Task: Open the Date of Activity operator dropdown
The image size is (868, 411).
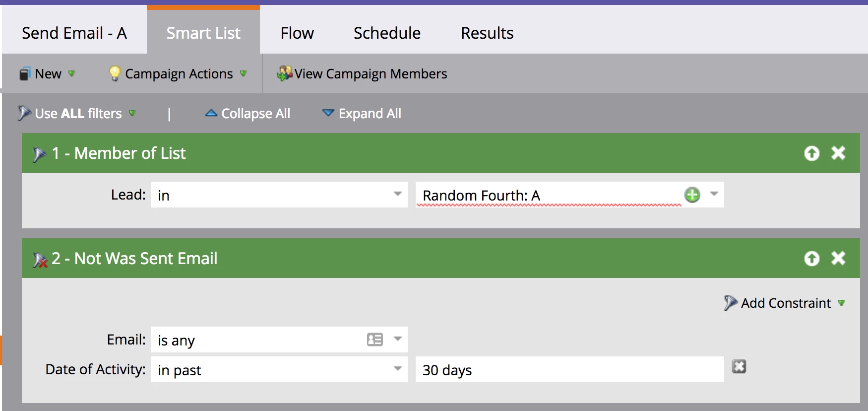Action: [x=398, y=369]
